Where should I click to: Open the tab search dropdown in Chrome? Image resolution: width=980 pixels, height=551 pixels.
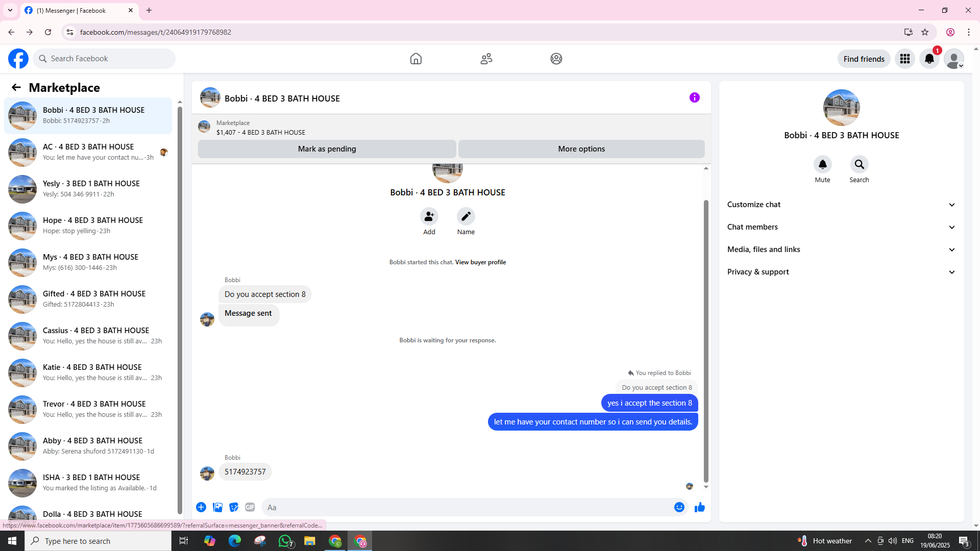pyautogui.click(x=10, y=10)
